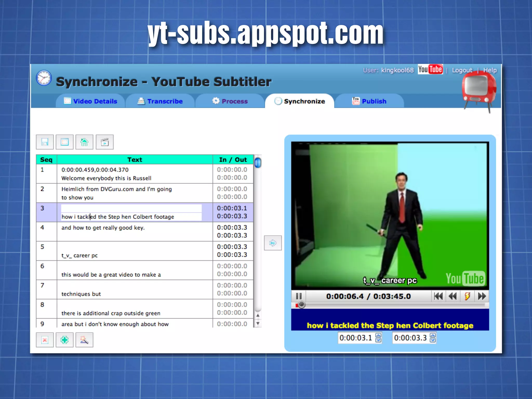Click the scrollbar up arrow
The height and width of the screenshot is (399, 532).
tap(258, 315)
